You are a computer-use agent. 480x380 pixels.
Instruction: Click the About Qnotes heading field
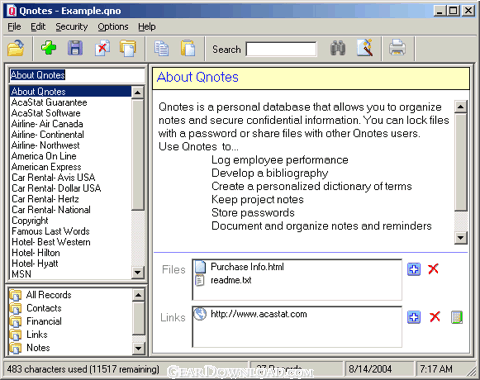[311, 78]
